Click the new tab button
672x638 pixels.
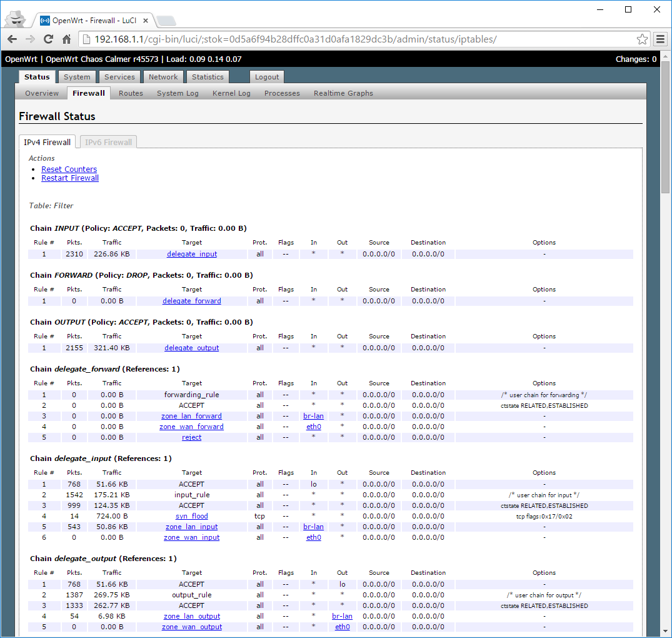pos(166,21)
